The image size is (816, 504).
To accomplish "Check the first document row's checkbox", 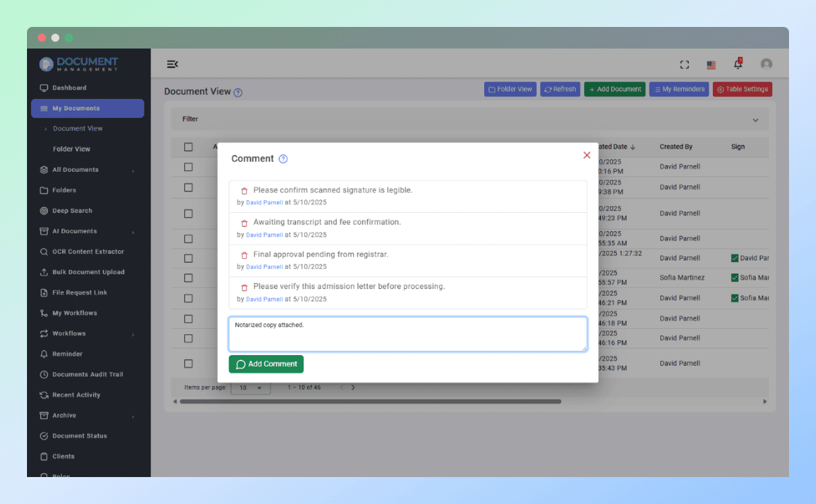I will [188, 167].
